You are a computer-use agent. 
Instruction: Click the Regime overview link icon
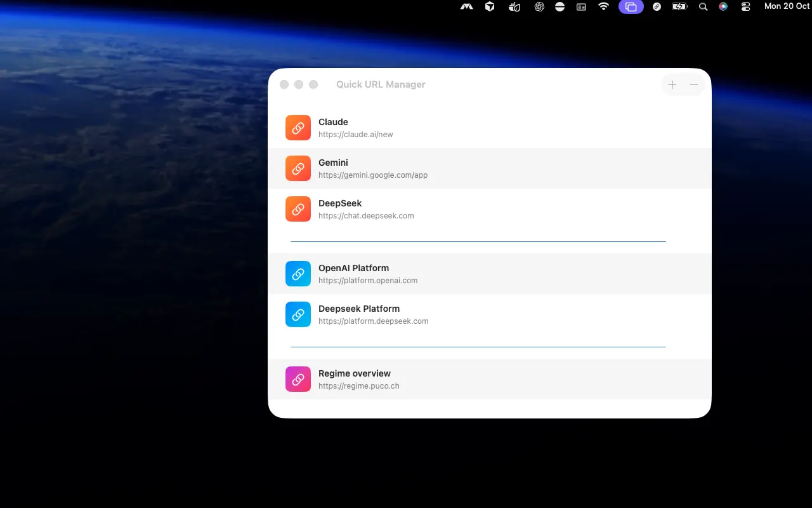pos(298,379)
